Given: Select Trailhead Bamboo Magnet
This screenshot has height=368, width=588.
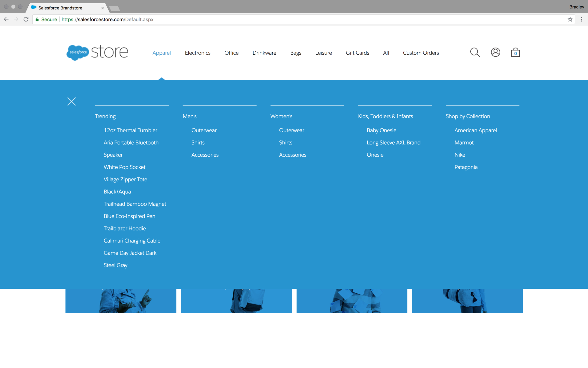Looking at the screenshot, I should 135,204.
